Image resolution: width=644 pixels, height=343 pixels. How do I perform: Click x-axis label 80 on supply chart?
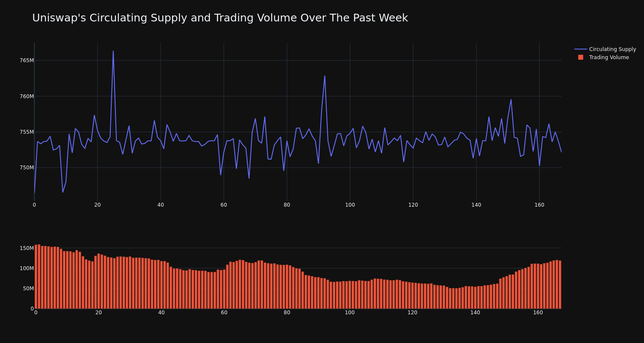(287, 205)
